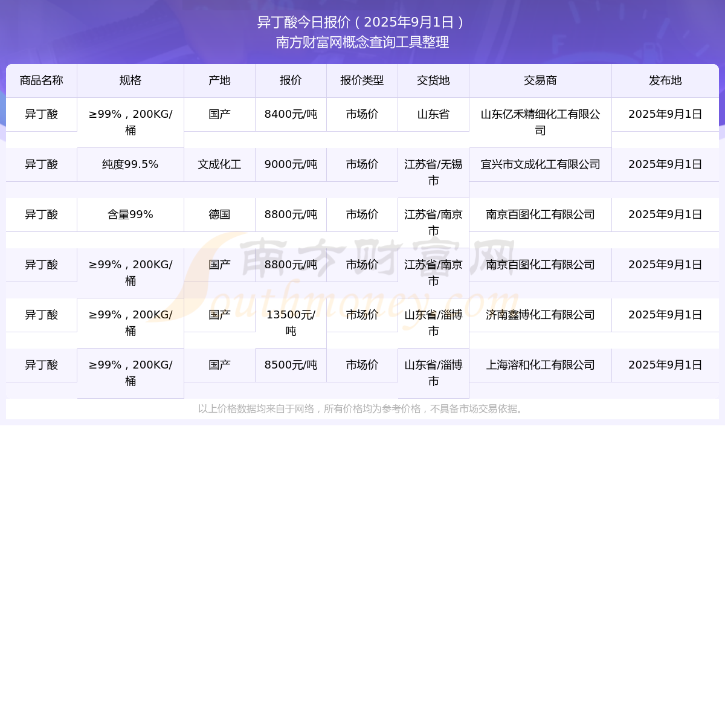Select the 含量99% specification cell
Viewport: 725px width, 728px height.
(130, 215)
